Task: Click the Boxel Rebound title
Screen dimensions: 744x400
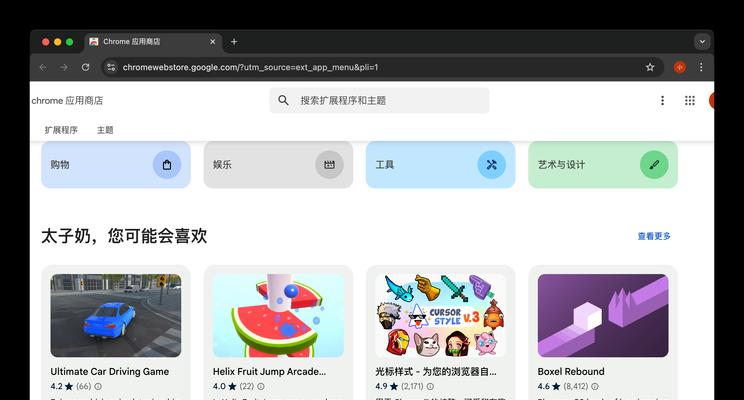Action: pos(571,372)
